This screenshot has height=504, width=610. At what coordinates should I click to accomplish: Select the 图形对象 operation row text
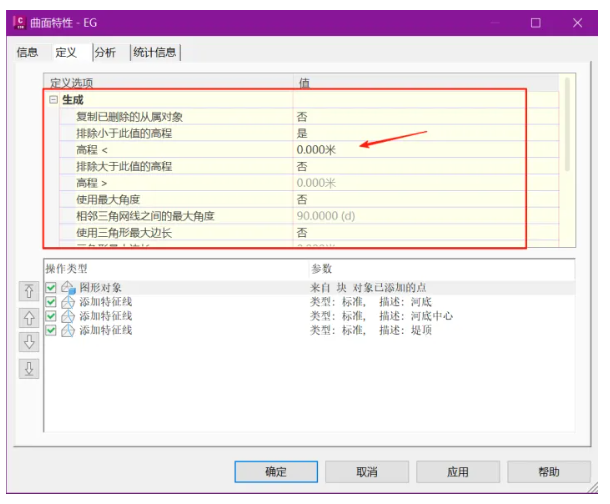pos(100,288)
